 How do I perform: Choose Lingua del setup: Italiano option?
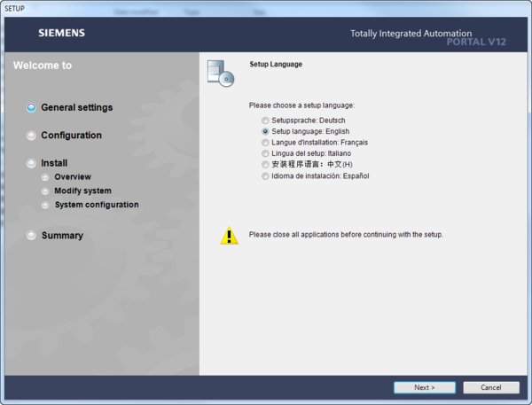(x=265, y=153)
